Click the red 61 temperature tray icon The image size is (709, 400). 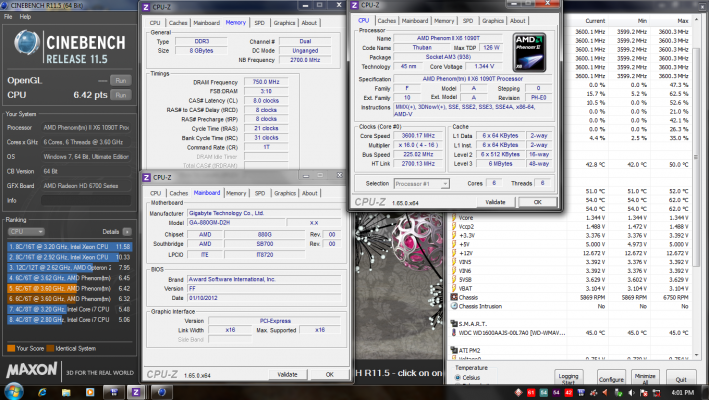pyautogui.click(x=531, y=393)
